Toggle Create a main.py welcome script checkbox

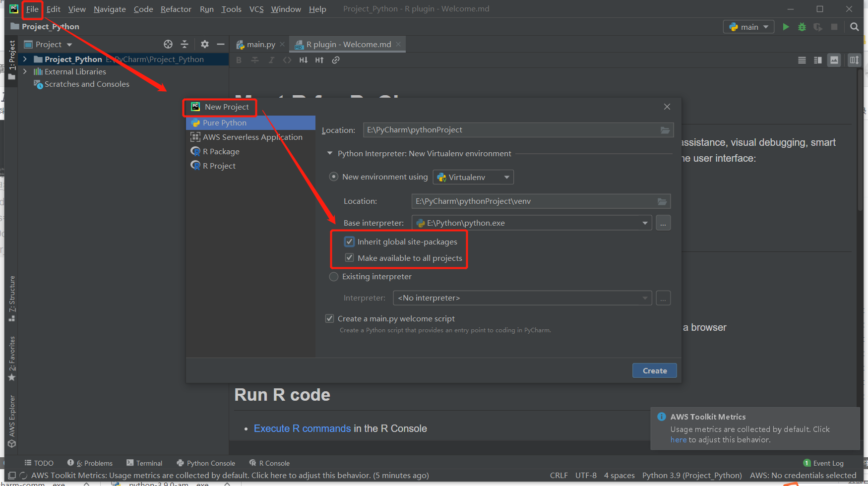(329, 318)
